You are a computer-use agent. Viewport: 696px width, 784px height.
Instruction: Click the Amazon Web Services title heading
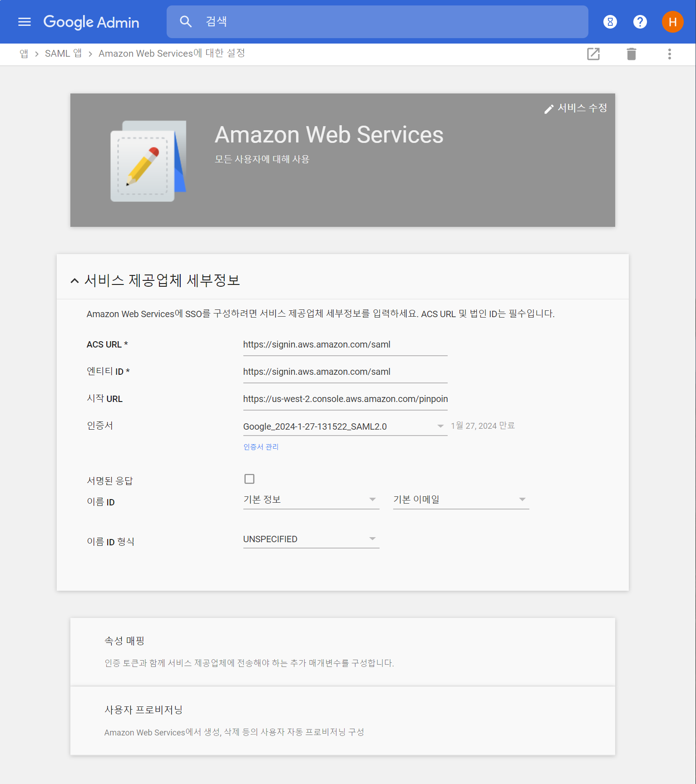[329, 135]
